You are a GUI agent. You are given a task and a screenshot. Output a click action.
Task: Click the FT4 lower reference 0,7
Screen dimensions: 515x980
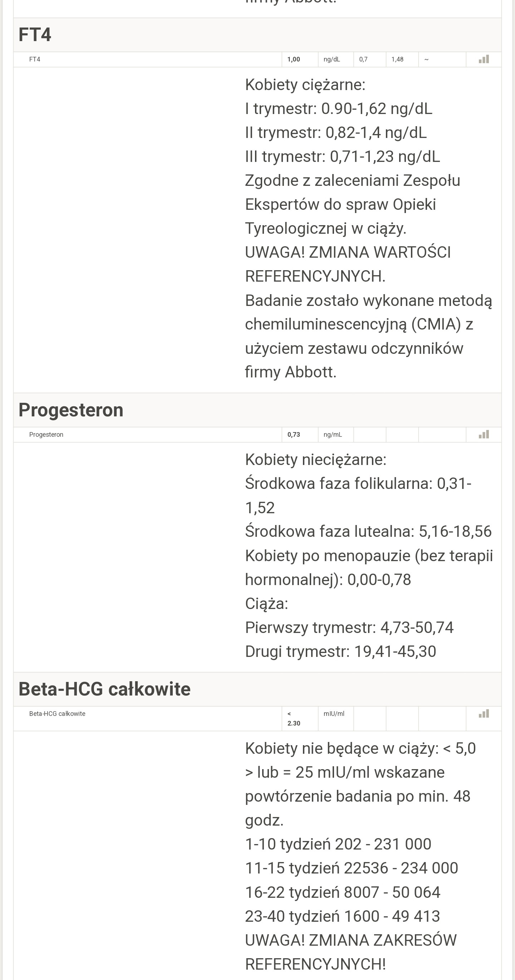point(363,59)
